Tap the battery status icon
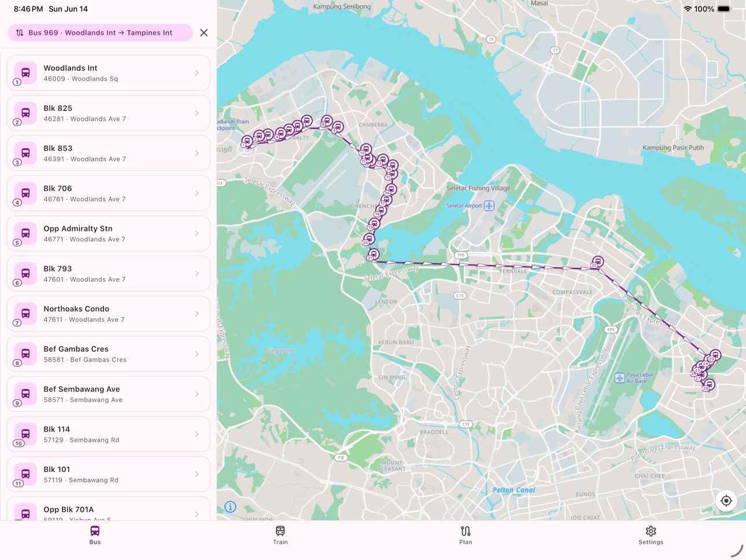746x560 pixels. 724,9
